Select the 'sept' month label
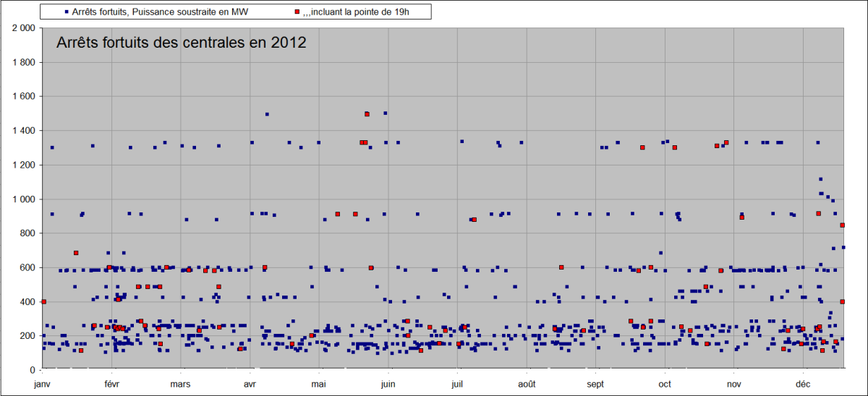This screenshot has width=868, height=396. 595,384
